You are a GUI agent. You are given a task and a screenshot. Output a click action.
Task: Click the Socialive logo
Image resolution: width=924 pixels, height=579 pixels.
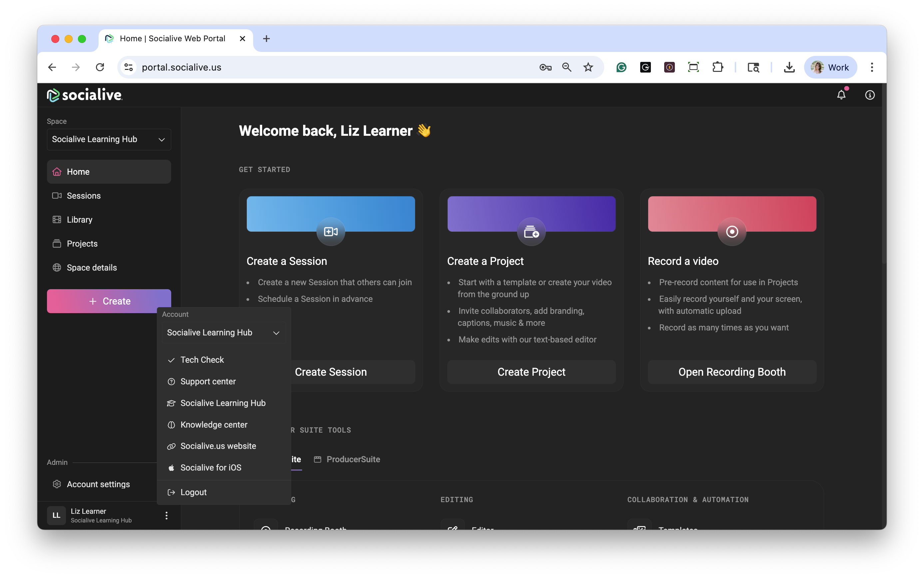click(85, 95)
